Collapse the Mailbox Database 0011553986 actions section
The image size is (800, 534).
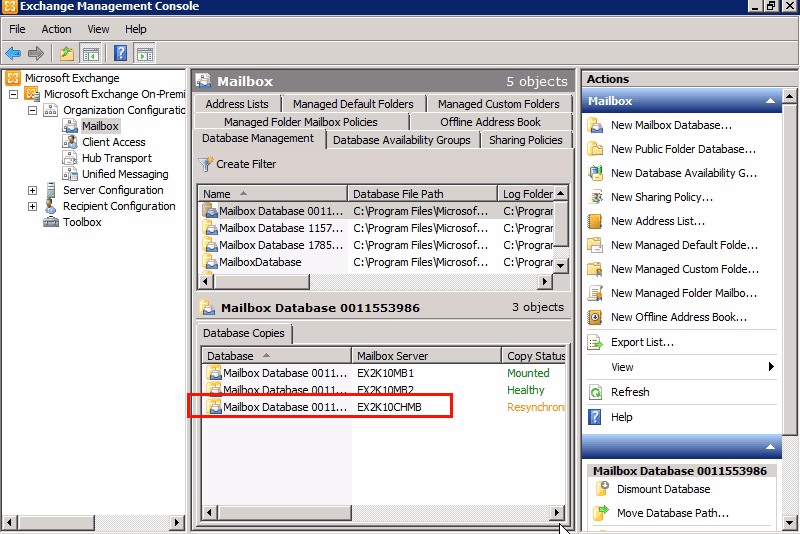(x=770, y=447)
